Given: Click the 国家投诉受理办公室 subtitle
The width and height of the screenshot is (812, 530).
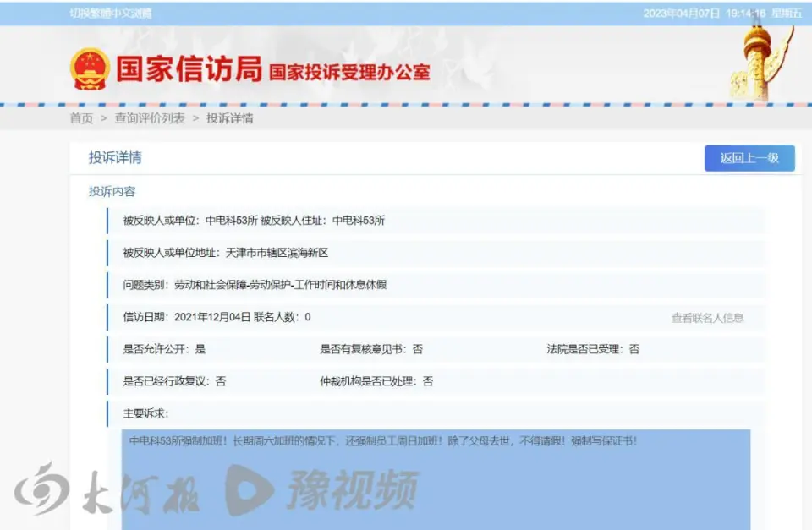Looking at the screenshot, I should pos(349,73).
